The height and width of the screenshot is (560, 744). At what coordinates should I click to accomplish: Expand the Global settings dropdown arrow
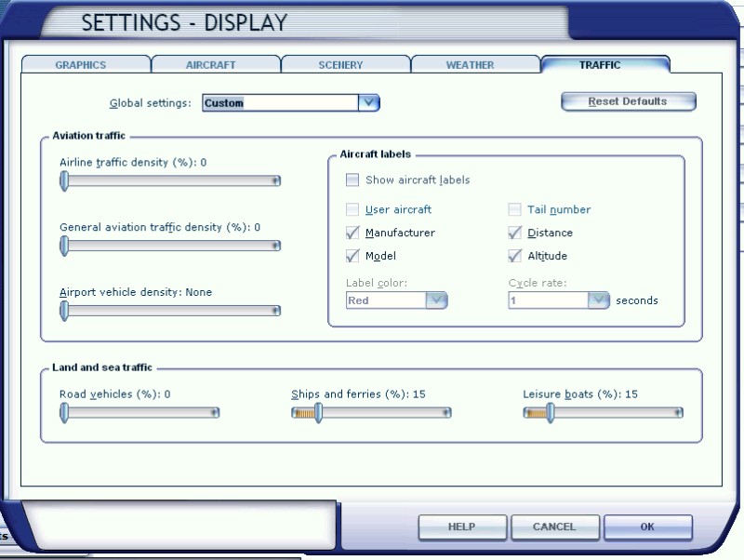coord(369,102)
